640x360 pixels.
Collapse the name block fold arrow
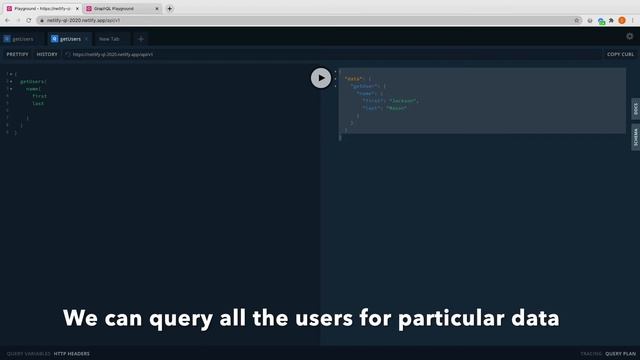click(11, 89)
